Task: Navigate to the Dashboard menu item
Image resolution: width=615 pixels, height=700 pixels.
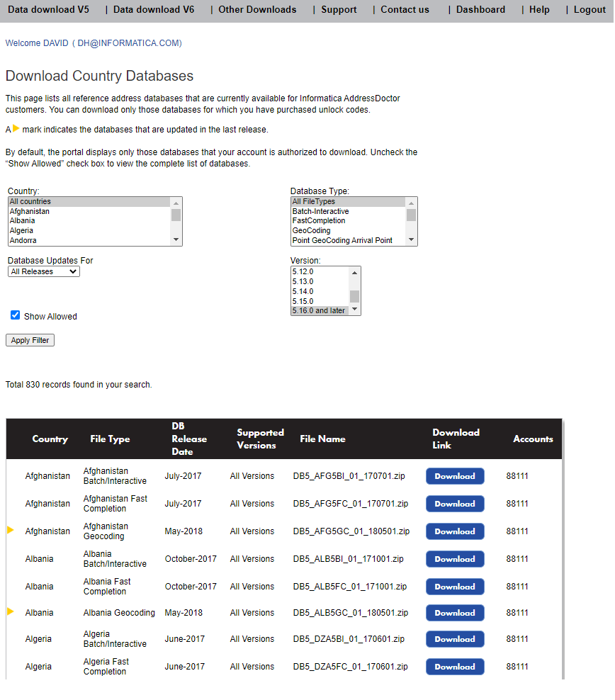Action: (x=480, y=9)
